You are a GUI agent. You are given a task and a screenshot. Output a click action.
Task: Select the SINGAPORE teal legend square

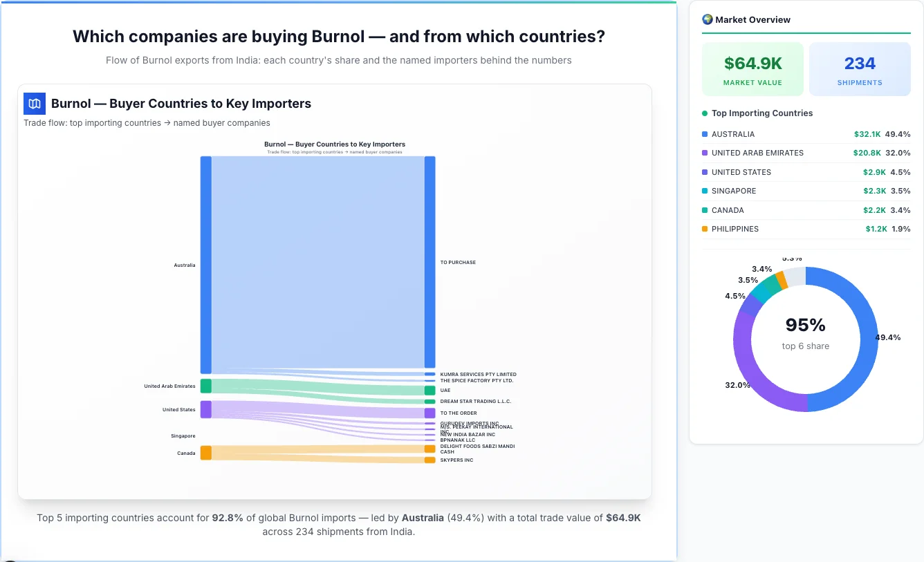pos(705,191)
